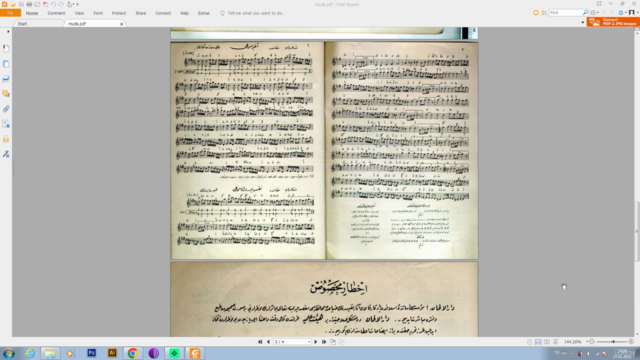
Task: Go to the previous page button
Action: pos(268,342)
